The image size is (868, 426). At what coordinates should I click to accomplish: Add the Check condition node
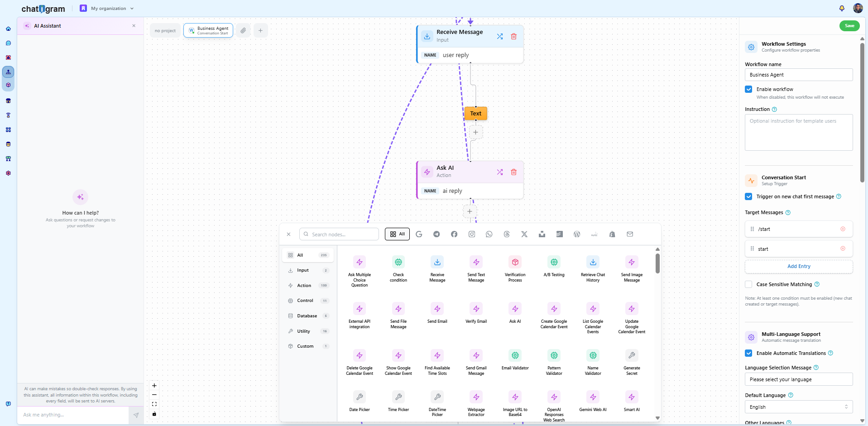pyautogui.click(x=398, y=269)
